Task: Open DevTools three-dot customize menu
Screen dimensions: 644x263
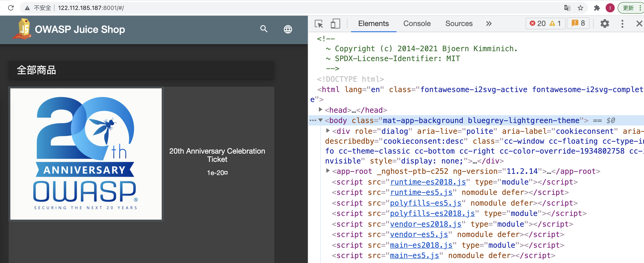Action: point(622,24)
